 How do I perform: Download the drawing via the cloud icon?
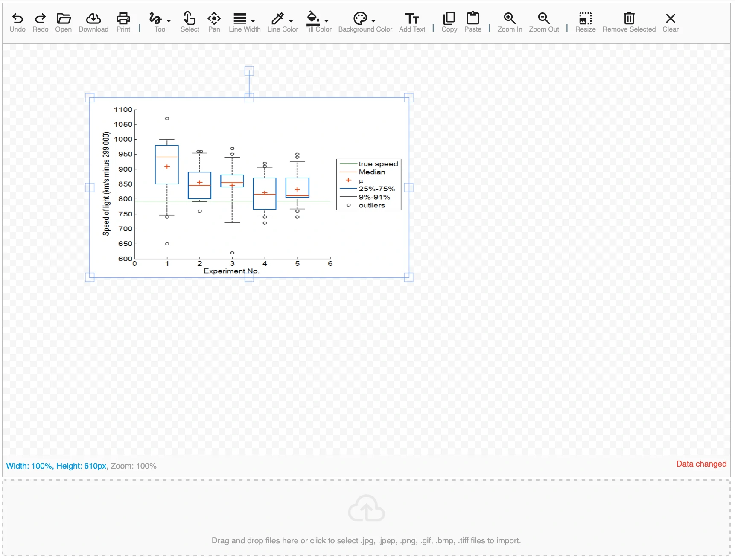coord(93,18)
